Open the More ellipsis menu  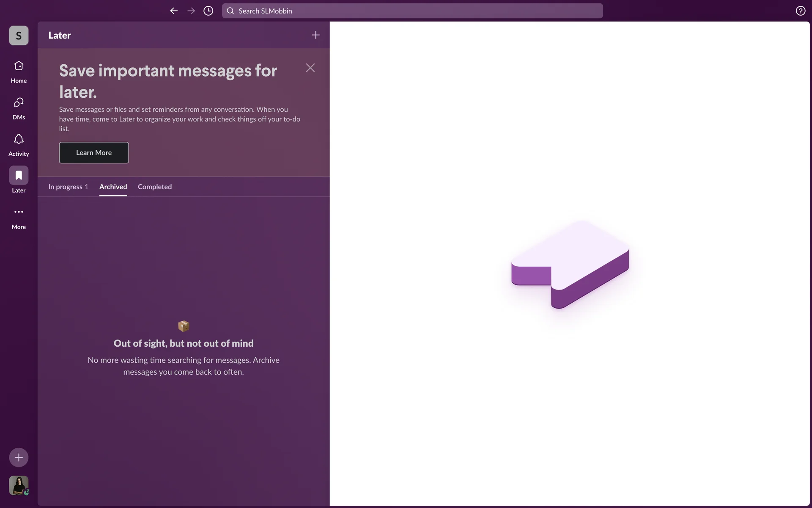[19, 212]
